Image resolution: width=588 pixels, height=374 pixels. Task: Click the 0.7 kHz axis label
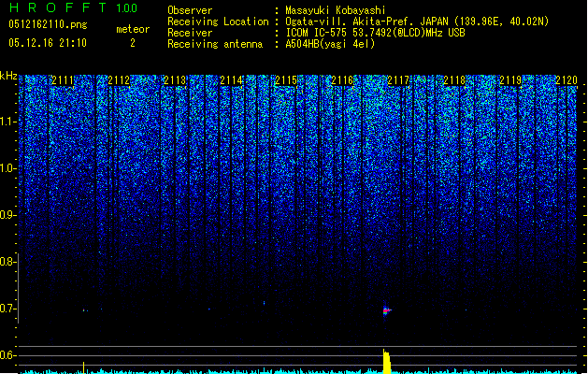[x=7, y=309]
